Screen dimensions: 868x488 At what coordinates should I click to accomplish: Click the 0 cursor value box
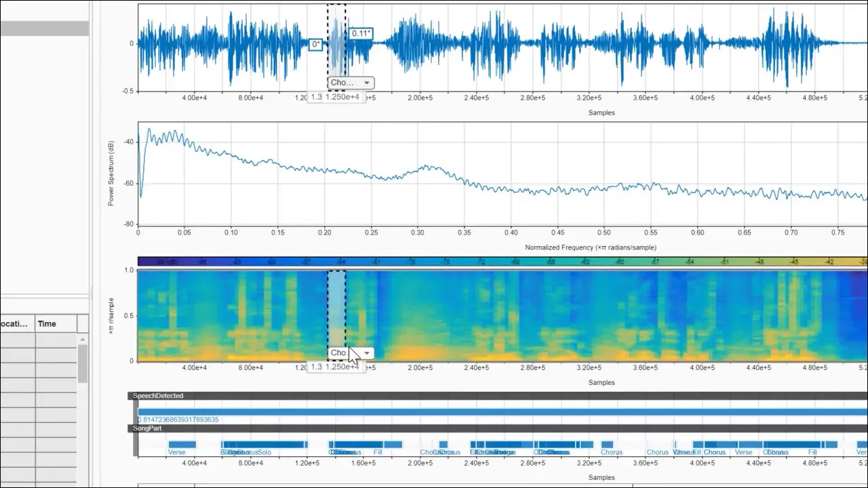point(315,45)
